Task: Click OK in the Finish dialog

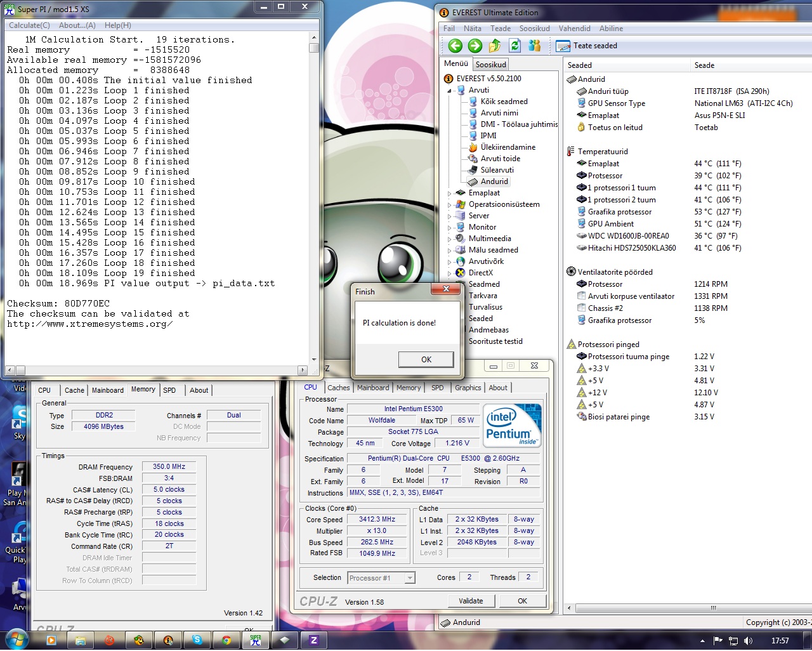Action: [x=426, y=360]
